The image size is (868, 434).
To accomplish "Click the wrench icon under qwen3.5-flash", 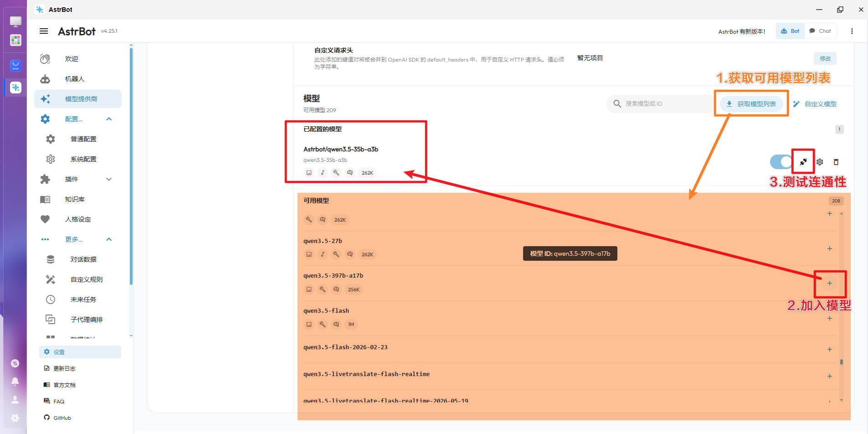I will pos(323,325).
